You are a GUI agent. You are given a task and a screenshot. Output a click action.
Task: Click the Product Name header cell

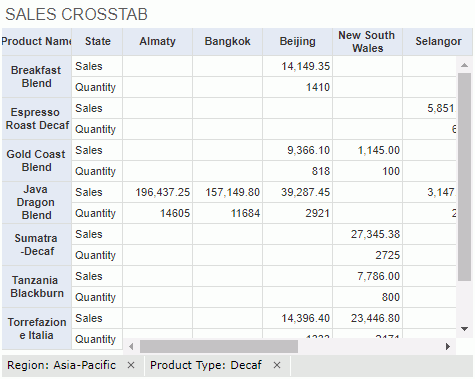point(37,41)
